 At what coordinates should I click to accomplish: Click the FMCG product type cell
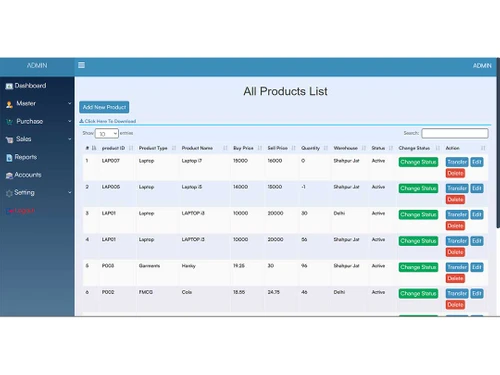pyautogui.click(x=146, y=292)
